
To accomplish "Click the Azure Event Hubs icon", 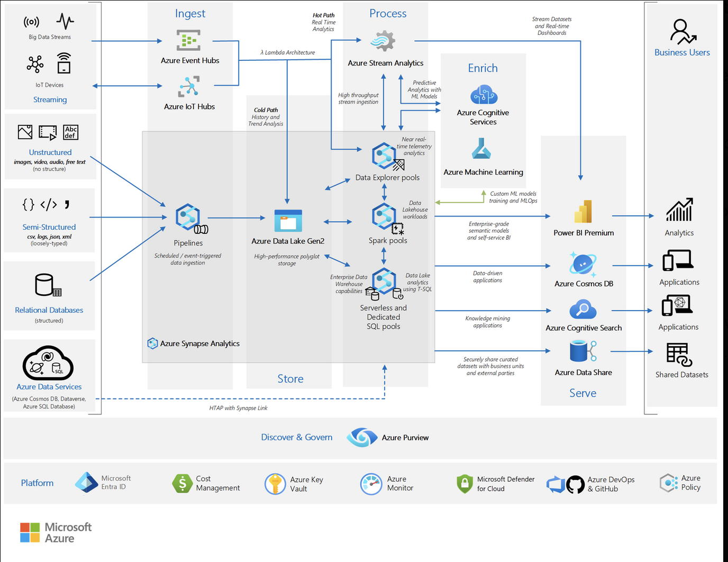I will point(188,41).
